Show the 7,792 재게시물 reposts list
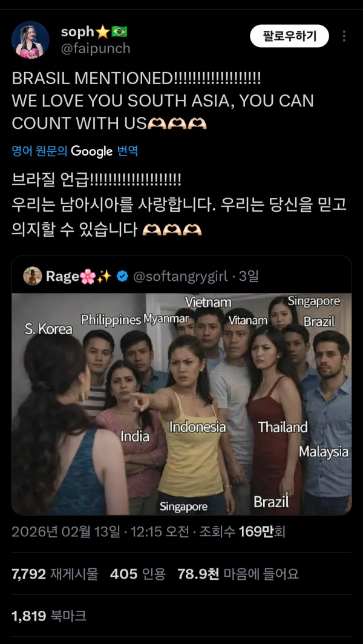363x644 pixels. (x=54, y=574)
